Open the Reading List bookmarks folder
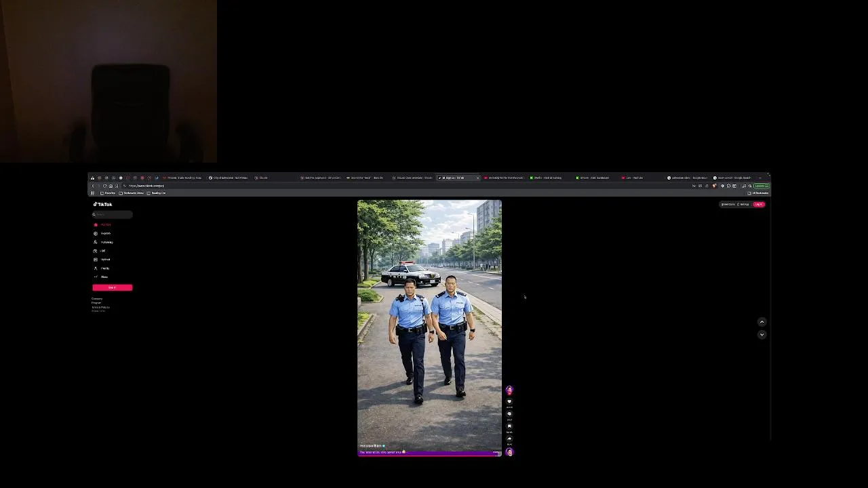 156,193
